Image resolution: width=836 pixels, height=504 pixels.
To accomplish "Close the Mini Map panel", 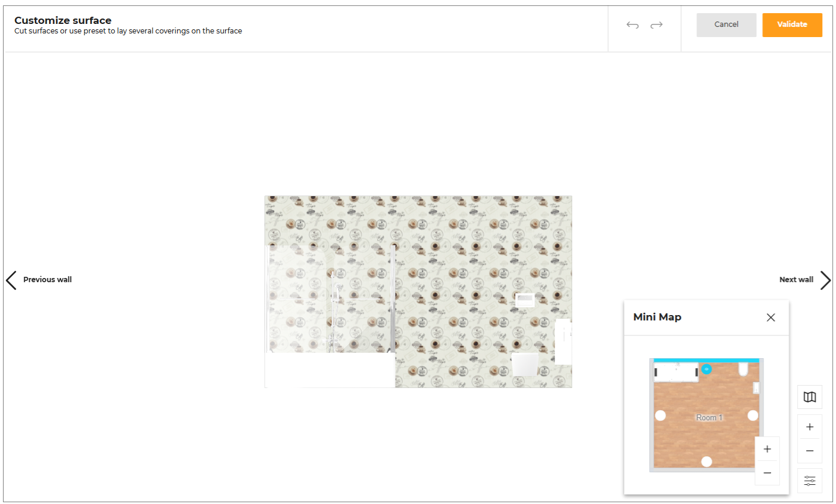I will 770,317.
